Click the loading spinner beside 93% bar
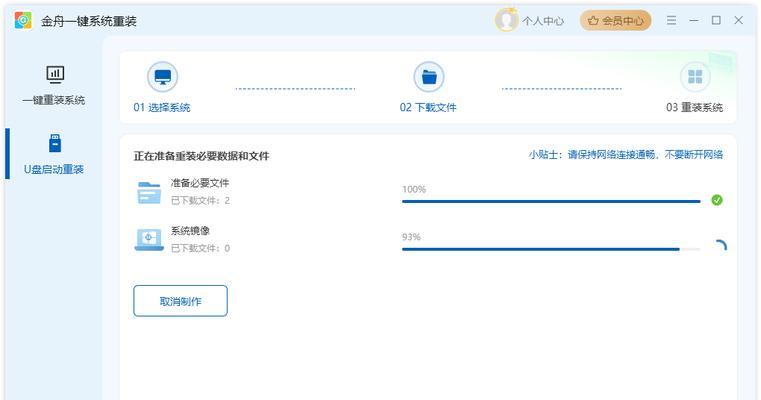The width and height of the screenshot is (761, 400). (x=720, y=247)
